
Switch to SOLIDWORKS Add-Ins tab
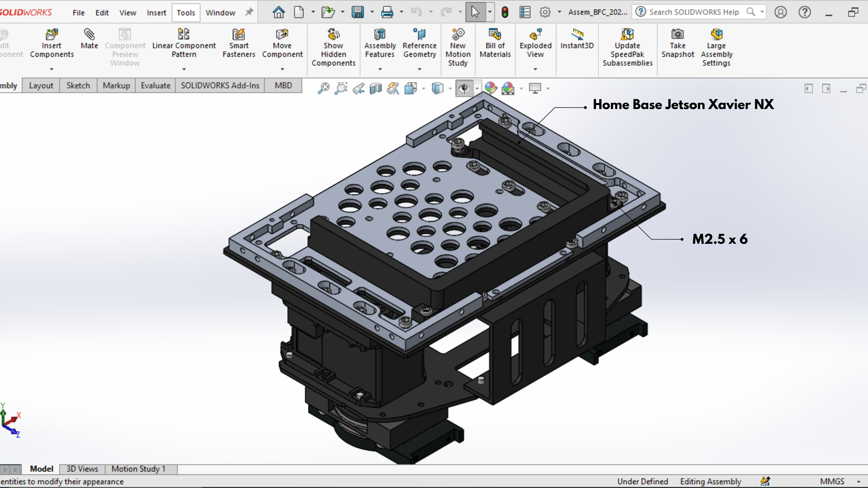click(x=220, y=86)
